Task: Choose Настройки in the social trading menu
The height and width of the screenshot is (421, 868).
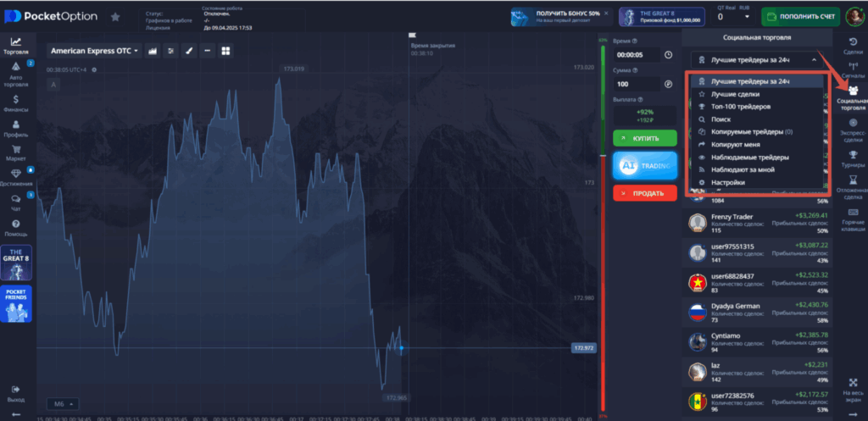Action: (728, 182)
